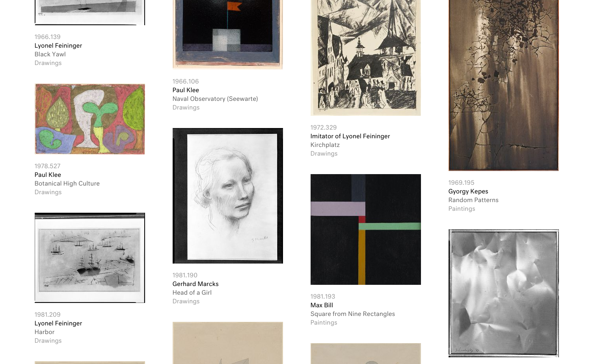Open the Black Yawl title link
This screenshot has height=364, width=594.
click(50, 54)
